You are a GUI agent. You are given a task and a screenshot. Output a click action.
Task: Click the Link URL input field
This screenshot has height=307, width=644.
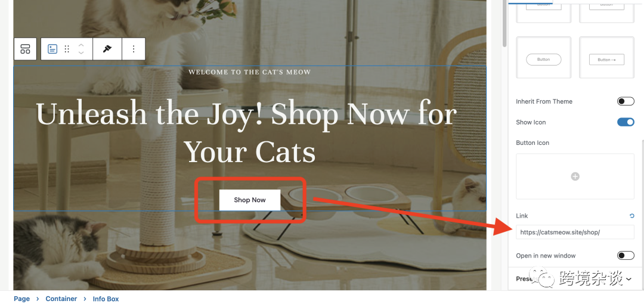point(575,232)
